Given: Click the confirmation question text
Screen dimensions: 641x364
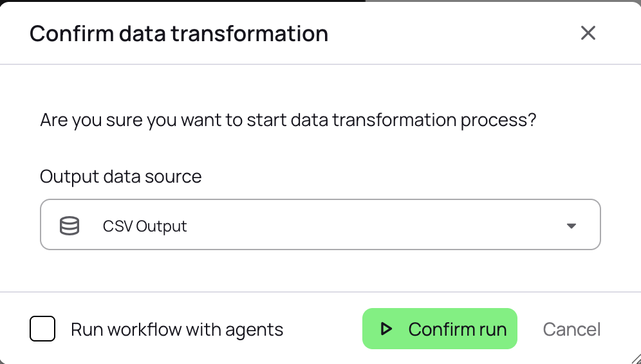Looking at the screenshot, I should [288, 120].
